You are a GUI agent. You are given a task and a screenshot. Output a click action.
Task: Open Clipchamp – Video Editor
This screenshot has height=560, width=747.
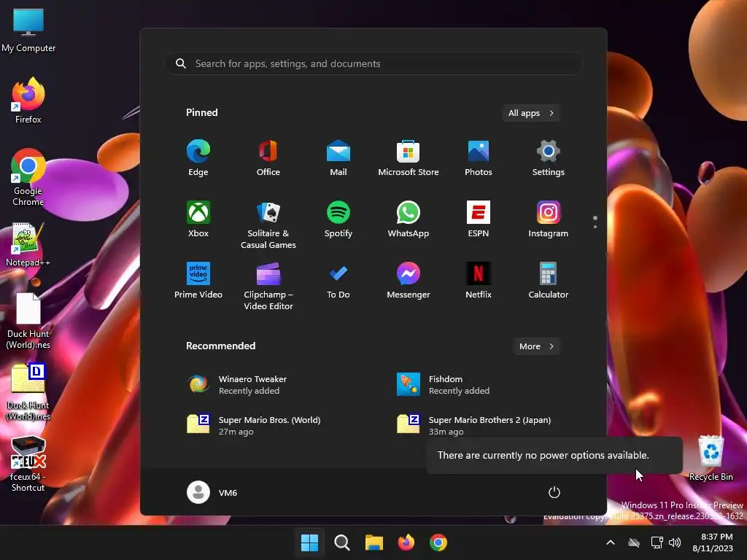(268, 286)
